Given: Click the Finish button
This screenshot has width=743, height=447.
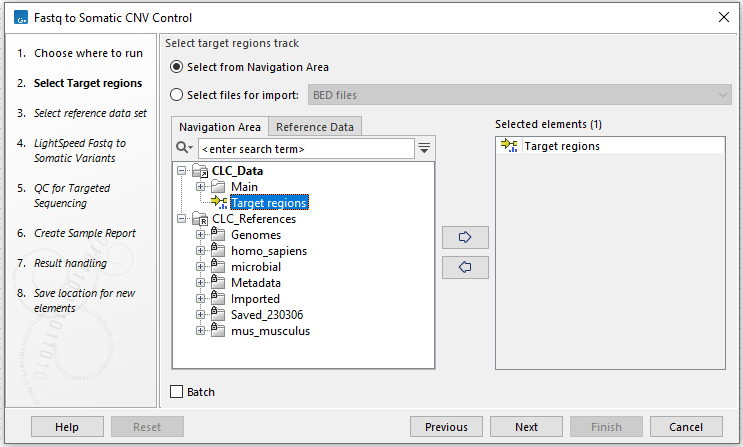Looking at the screenshot, I should click(607, 427).
